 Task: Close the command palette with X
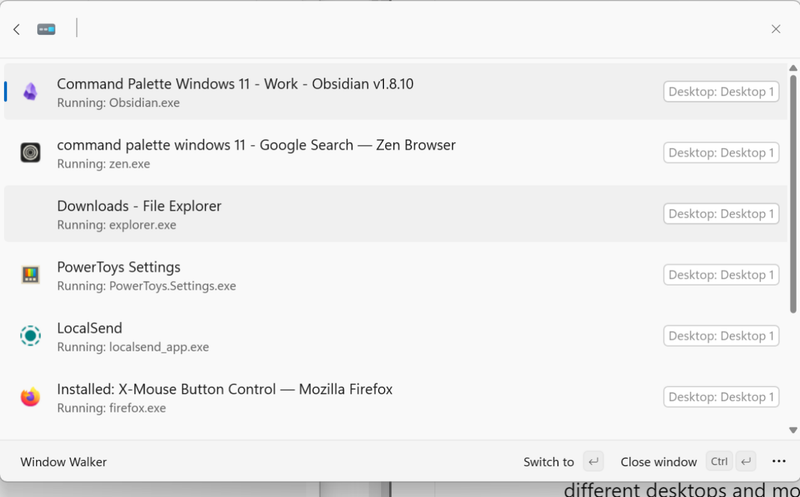point(776,30)
